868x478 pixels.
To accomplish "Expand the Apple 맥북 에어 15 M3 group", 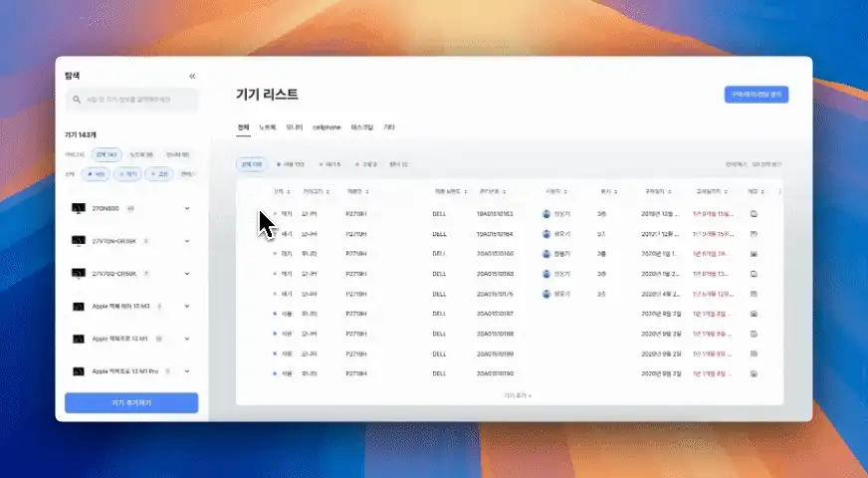I will pos(187,307).
